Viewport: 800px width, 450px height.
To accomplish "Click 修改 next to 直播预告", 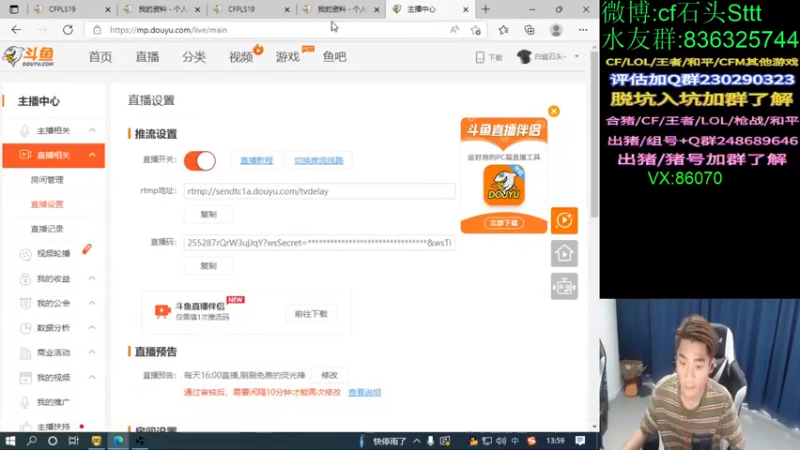I will [330, 375].
